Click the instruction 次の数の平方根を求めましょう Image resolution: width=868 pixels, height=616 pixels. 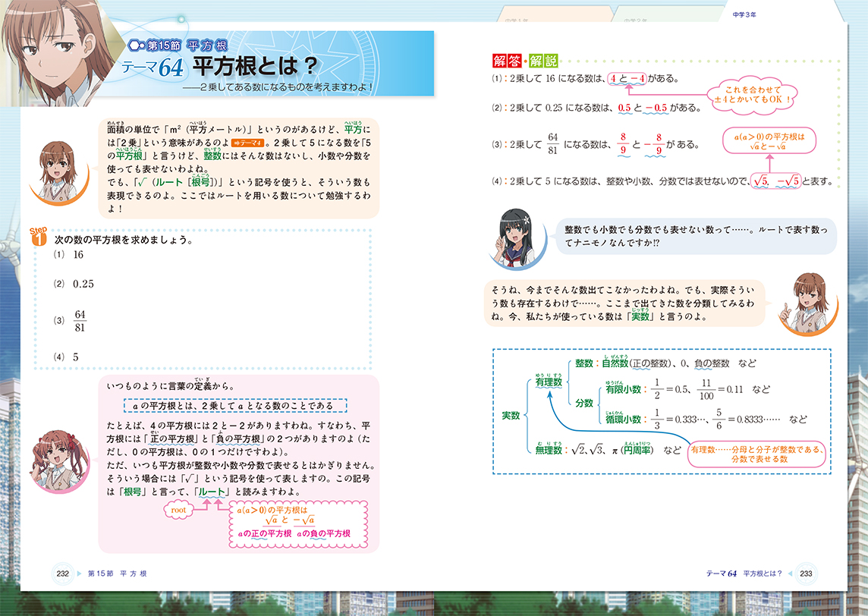[x=124, y=240]
